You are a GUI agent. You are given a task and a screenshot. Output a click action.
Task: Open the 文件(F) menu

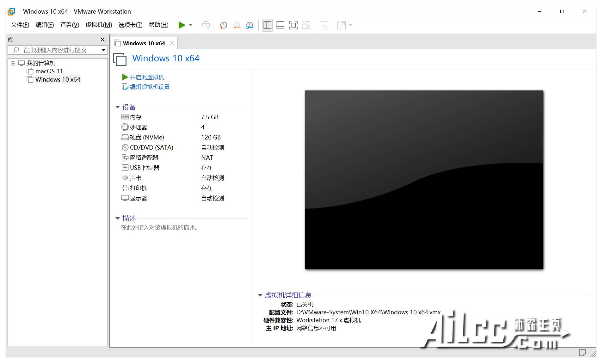point(20,25)
